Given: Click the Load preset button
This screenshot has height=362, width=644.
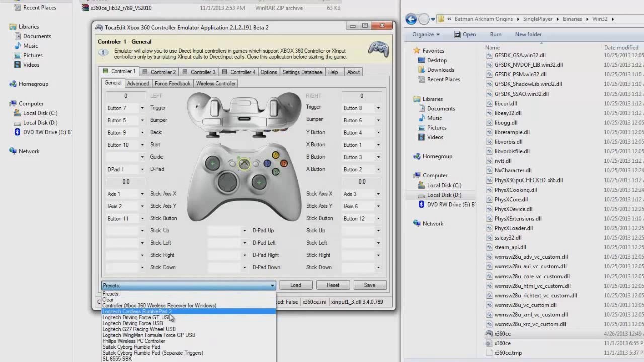Looking at the screenshot, I should coord(296,285).
